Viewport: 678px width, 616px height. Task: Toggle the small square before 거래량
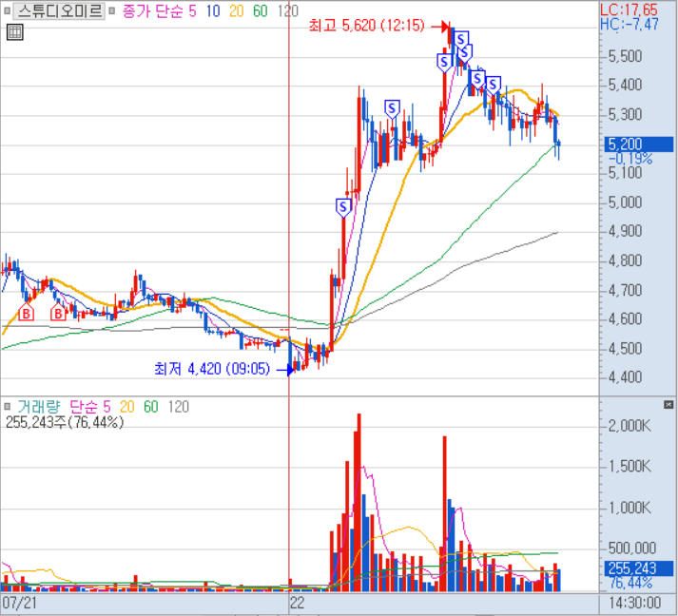[x=8, y=407]
